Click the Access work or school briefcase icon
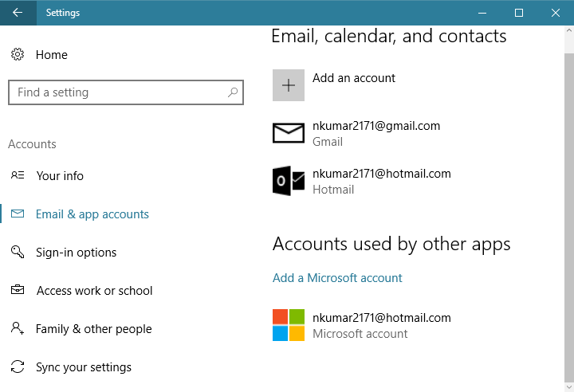The height and width of the screenshot is (392, 574). point(18,290)
